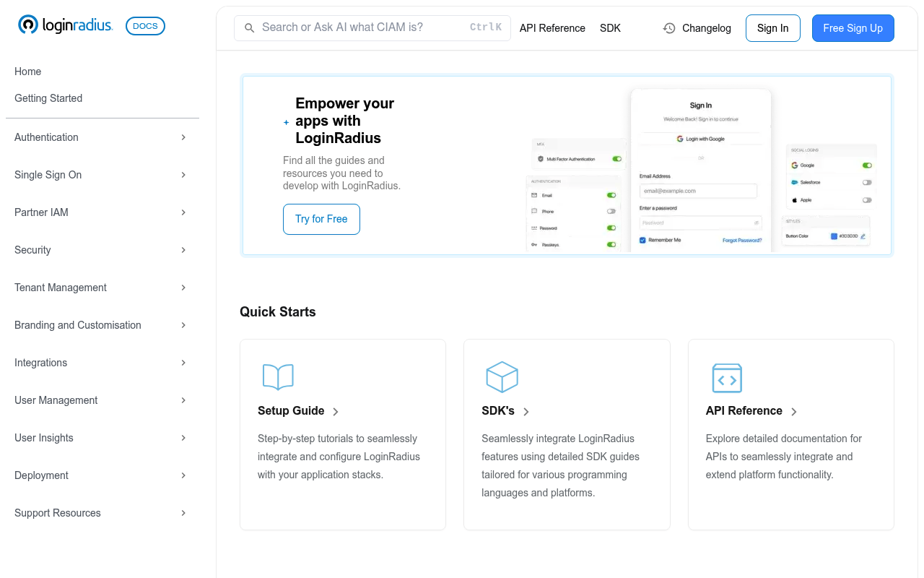924x578 pixels.
Task: Expand the Integrations section chevron
Action: pyautogui.click(x=183, y=363)
